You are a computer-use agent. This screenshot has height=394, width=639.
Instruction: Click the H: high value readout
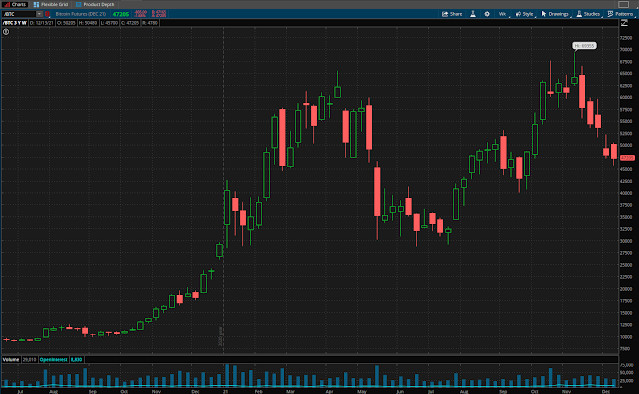coord(88,23)
